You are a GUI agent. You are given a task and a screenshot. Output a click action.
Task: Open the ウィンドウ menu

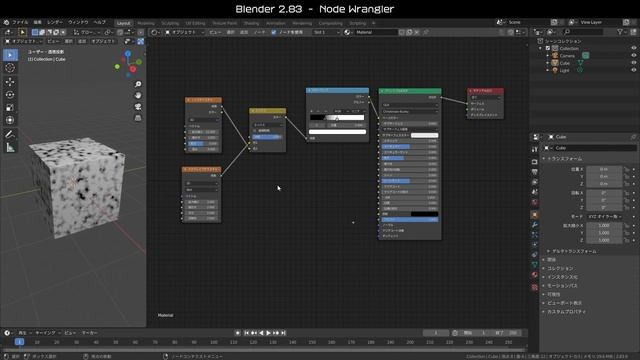coord(78,22)
